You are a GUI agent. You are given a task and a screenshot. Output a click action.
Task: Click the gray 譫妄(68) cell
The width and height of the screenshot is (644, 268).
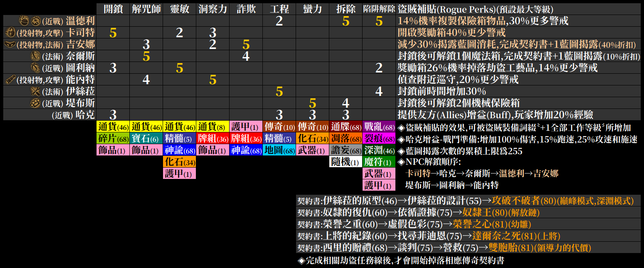click(x=346, y=150)
